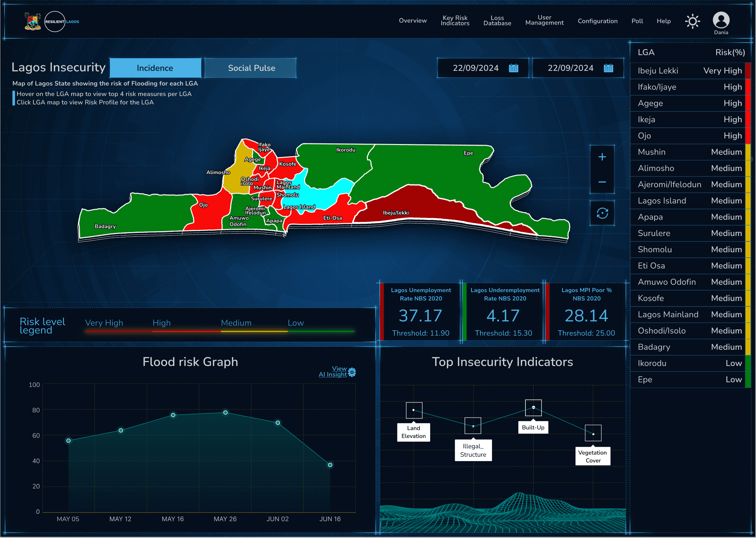Open the Configuration menu item
756x538 pixels.
click(x=597, y=21)
